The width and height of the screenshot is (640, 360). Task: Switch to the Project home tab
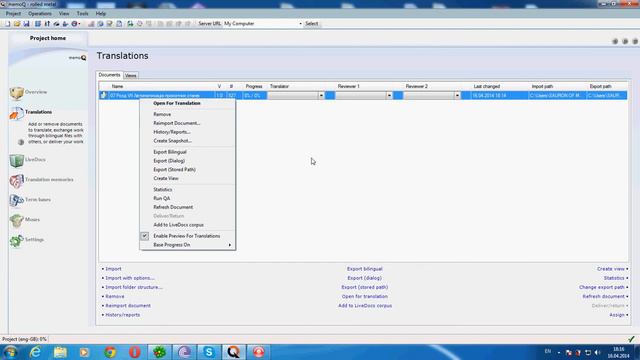pyautogui.click(x=48, y=38)
